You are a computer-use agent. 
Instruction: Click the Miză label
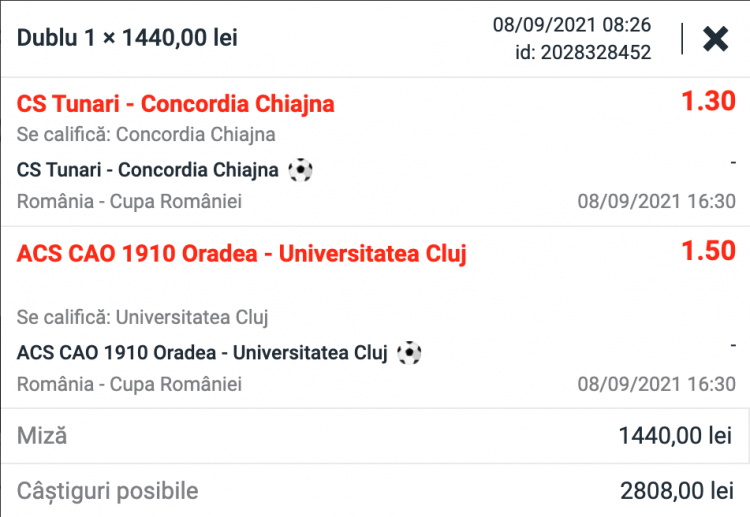(x=42, y=436)
